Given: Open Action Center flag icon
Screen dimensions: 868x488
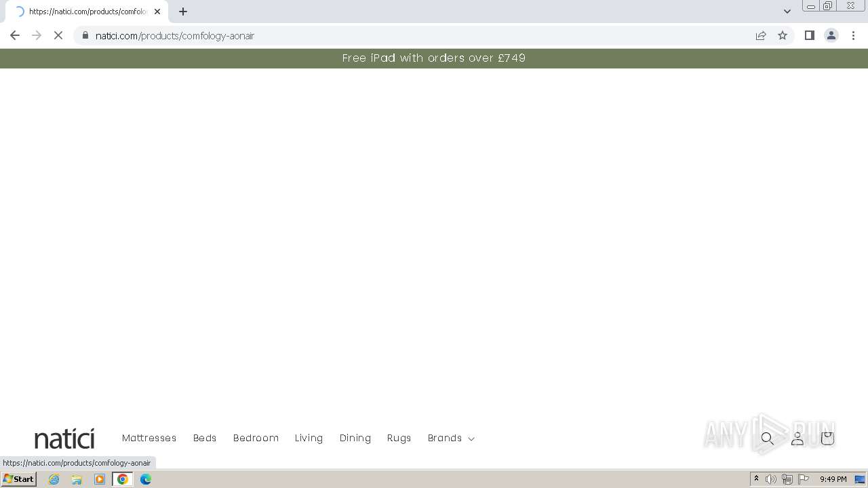Looking at the screenshot, I should (804, 479).
